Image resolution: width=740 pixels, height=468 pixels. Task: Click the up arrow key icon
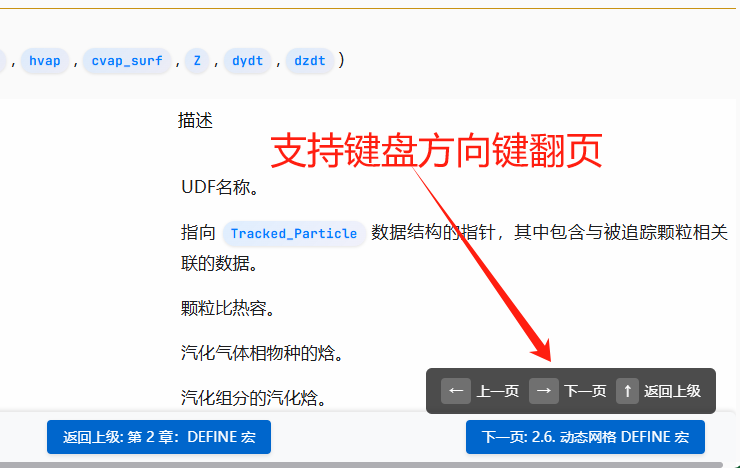coord(627,391)
